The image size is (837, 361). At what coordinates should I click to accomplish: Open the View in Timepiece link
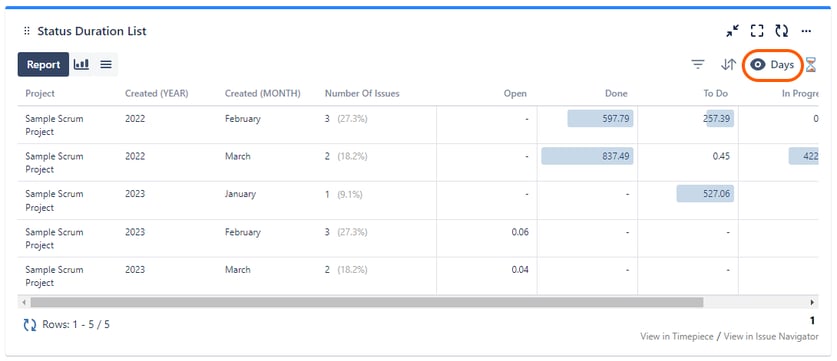(676, 336)
